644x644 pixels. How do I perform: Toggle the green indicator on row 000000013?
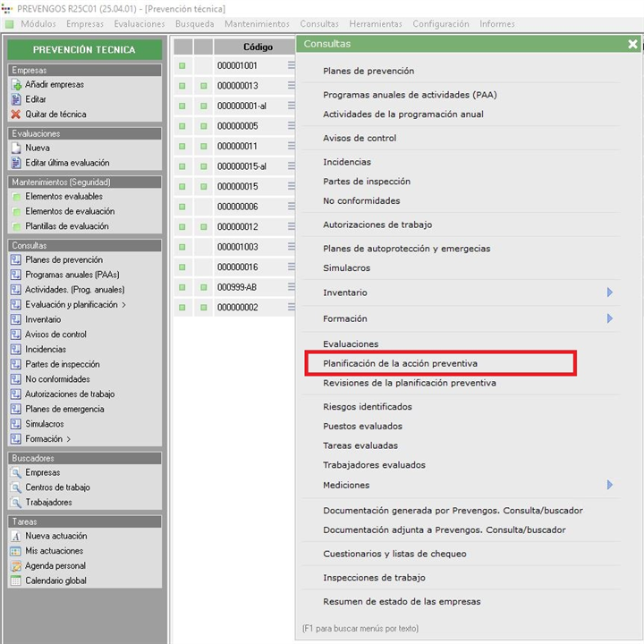pyautogui.click(x=182, y=86)
